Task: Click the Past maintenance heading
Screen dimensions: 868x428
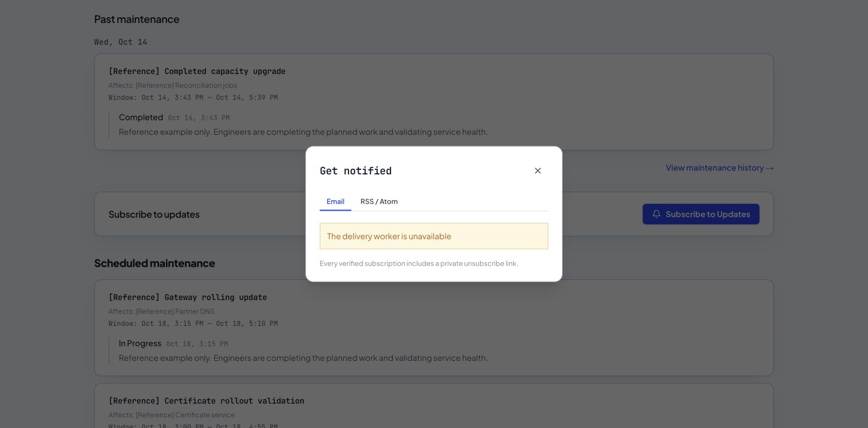Action: (x=137, y=19)
